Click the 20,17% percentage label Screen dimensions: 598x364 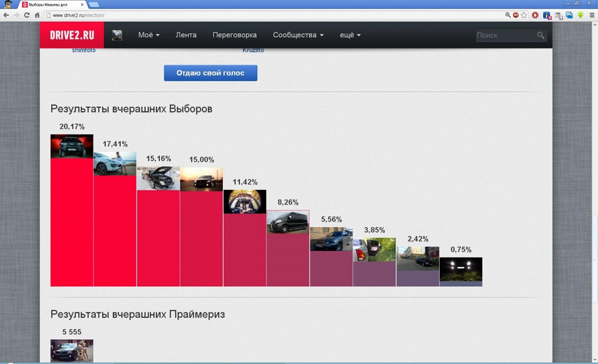72,126
